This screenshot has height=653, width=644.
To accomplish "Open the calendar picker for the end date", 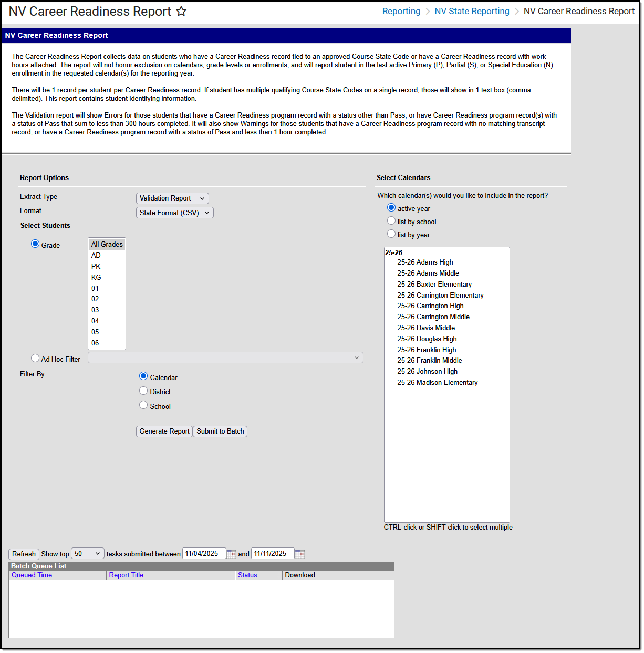I will click(300, 553).
